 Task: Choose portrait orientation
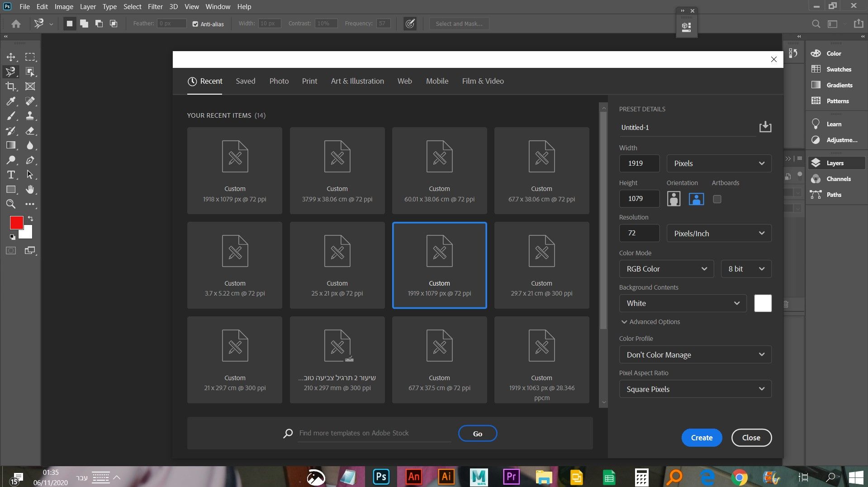pyautogui.click(x=674, y=199)
